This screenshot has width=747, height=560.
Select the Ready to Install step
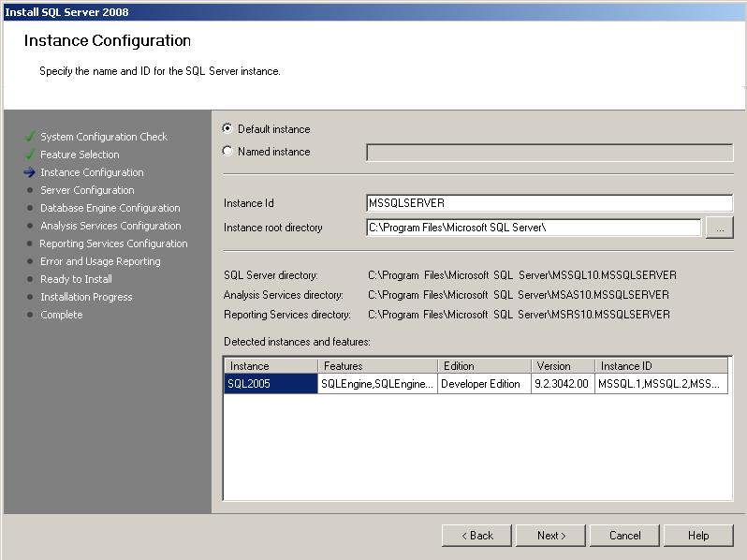(76, 279)
